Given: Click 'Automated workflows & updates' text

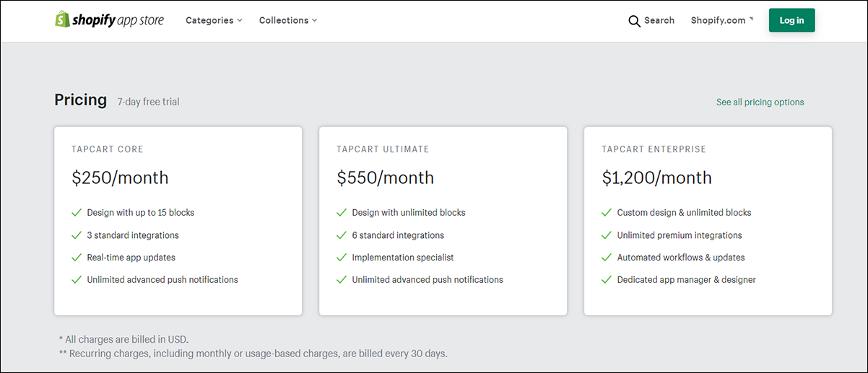Looking at the screenshot, I should click(x=681, y=258).
